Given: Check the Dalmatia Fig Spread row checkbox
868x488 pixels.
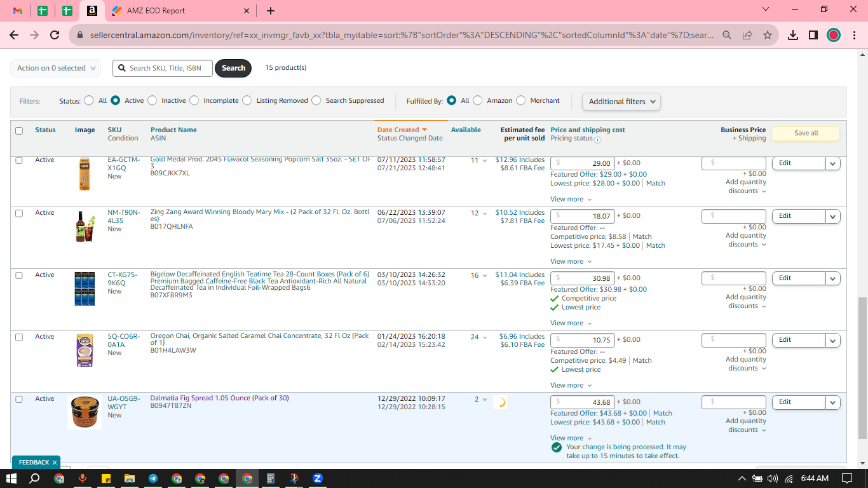Looking at the screenshot, I should [19, 400].
